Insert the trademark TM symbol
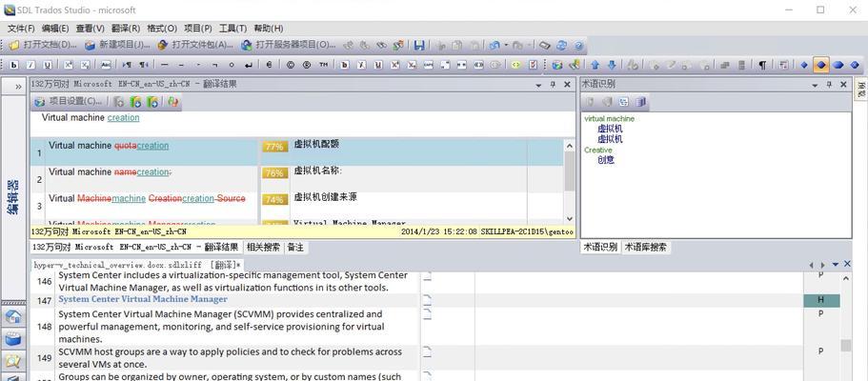This screenshot has width=868, height=381. pos(323,65)
